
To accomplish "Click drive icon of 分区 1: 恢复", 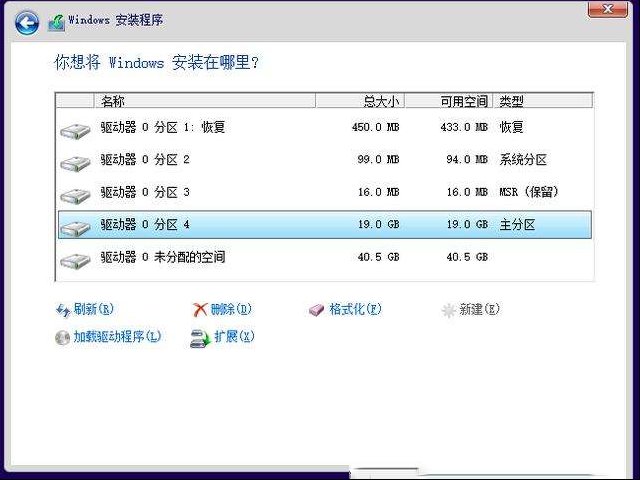I will coord(75,131).
